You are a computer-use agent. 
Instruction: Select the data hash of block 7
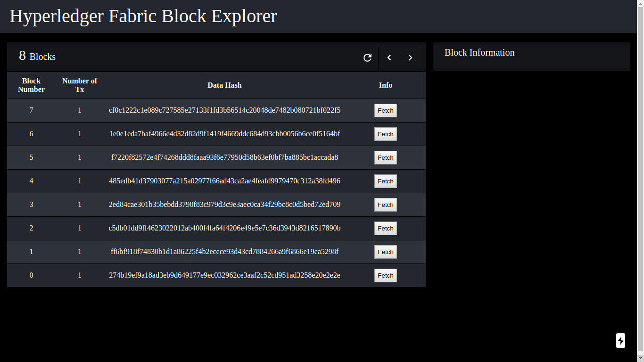(224, 110)
